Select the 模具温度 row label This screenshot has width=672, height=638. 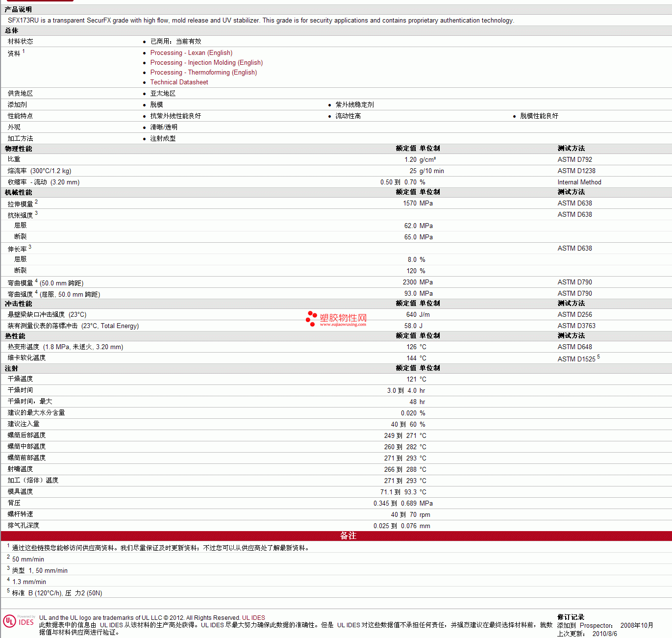click(x=21, y=492)
